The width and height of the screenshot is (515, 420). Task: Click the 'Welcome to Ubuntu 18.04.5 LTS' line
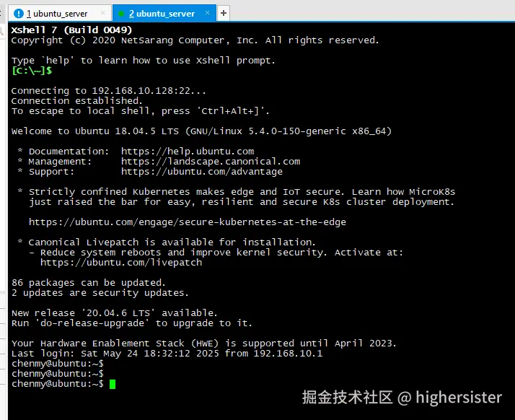coord(201,131)
